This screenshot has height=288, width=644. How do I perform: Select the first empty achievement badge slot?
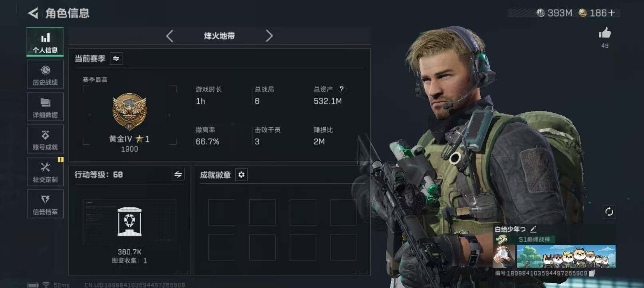222,212
